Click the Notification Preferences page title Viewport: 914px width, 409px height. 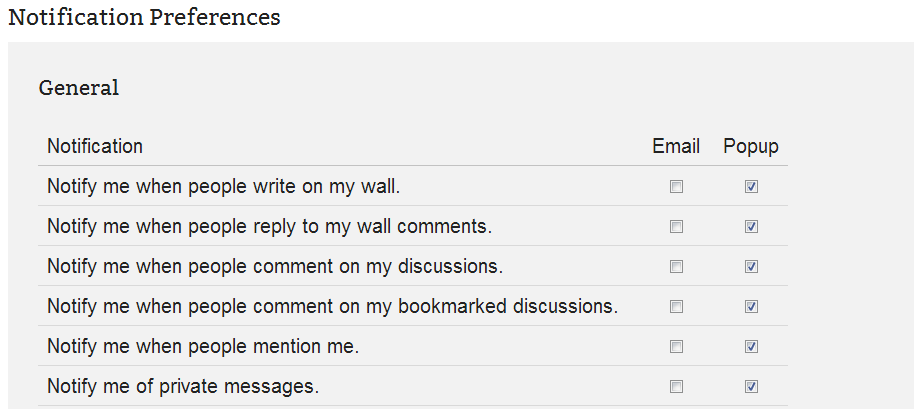(144, 18)
